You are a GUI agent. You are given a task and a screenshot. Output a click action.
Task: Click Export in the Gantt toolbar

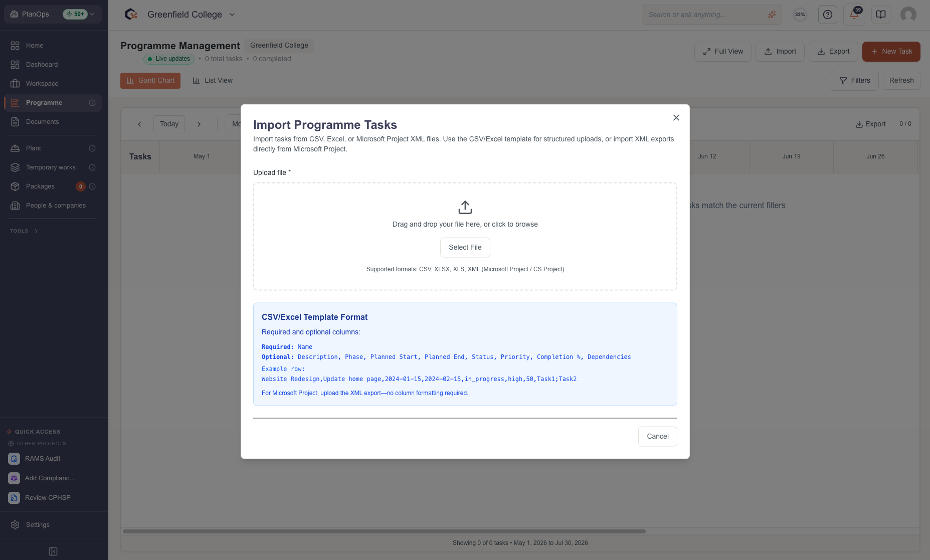(870, 124)
